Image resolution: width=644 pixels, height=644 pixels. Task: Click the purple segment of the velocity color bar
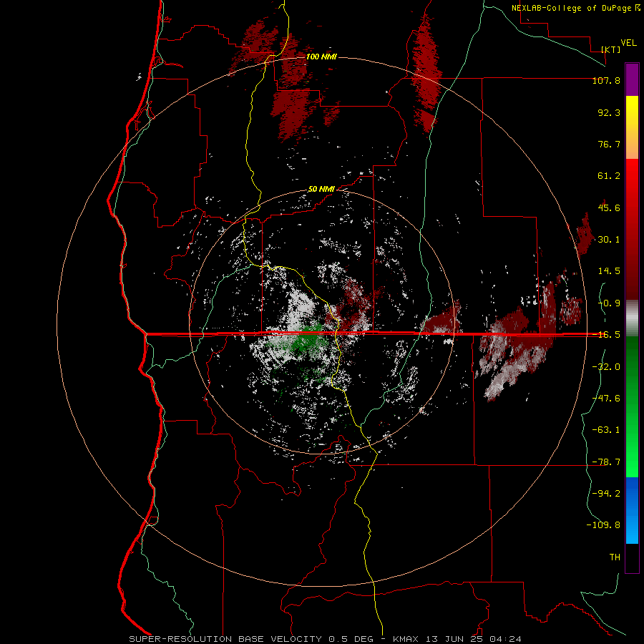632,79
